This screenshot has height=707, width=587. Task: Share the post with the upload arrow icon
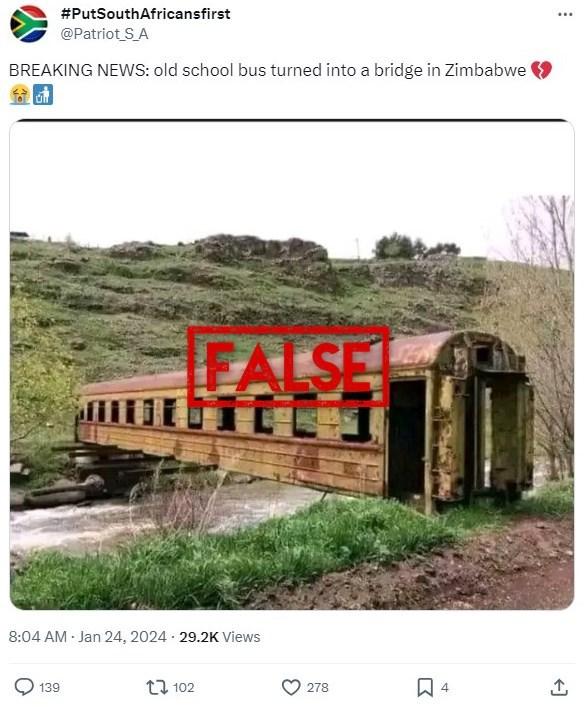click(559, 687)
